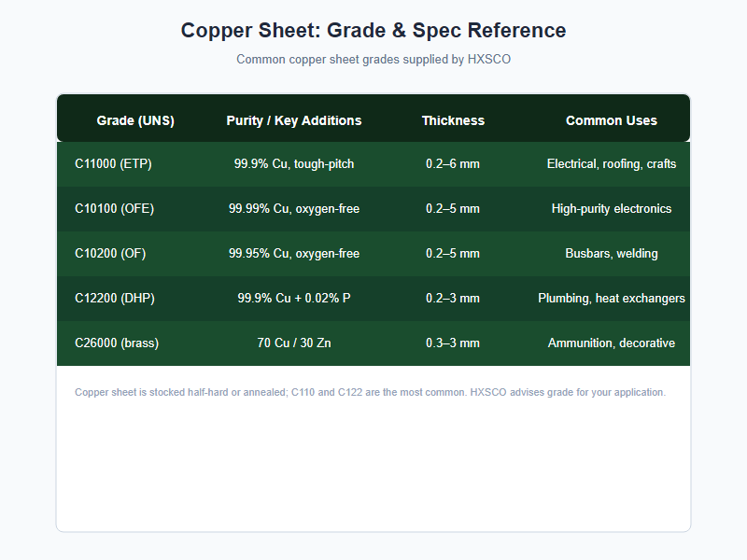Click the '99.95% Cu, oxygen-free' cell
This screenshot has width=747, height=560.
[x=294, y=253]
